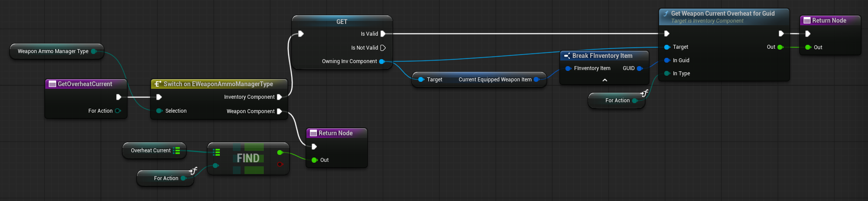Click the Weapon Component execution output pin

279,111
